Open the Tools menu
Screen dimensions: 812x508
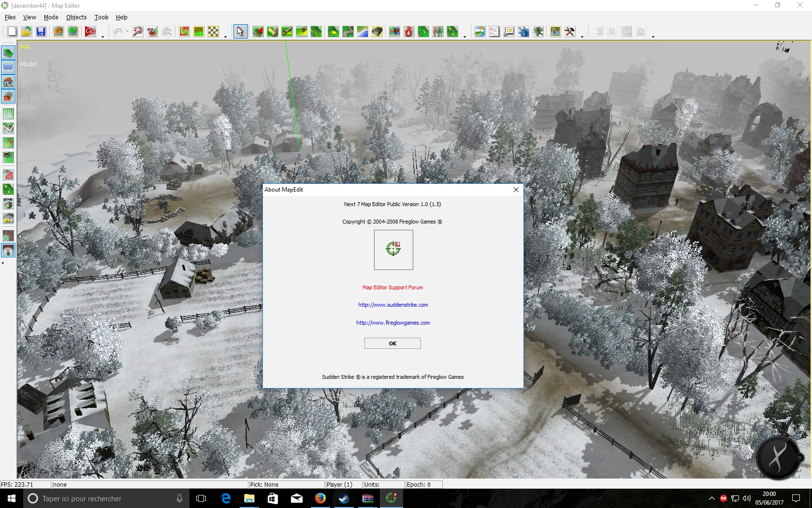click(x=101, y=17)
